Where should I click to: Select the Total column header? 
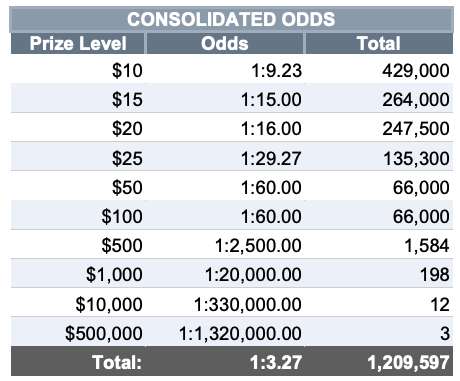click(379, 43)
